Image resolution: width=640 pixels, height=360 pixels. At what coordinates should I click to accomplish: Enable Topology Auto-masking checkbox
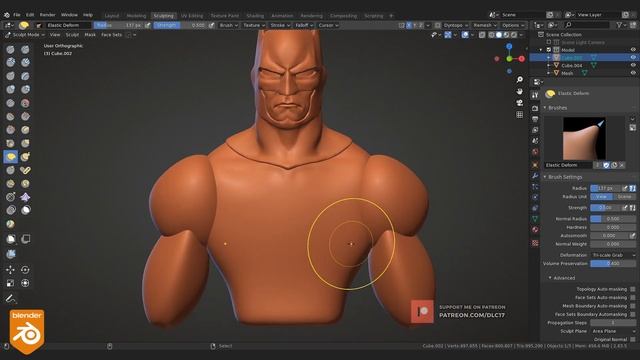[x=633, y=289]
